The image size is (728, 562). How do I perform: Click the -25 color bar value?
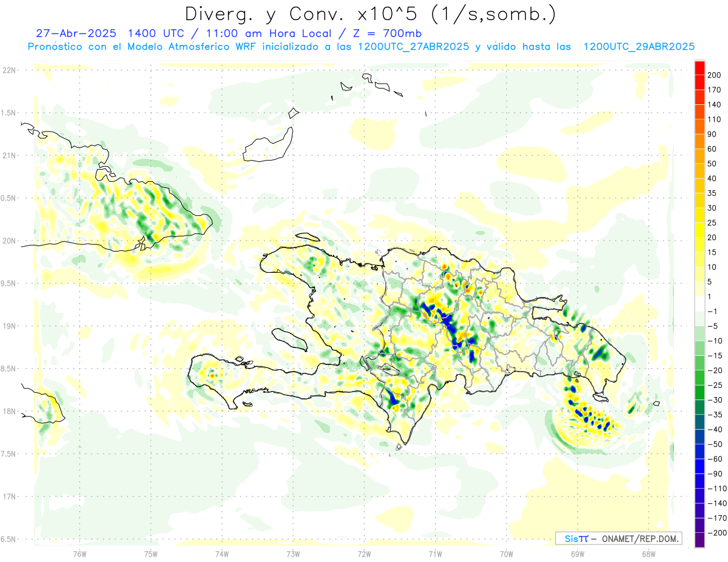(x=715, y=385)
